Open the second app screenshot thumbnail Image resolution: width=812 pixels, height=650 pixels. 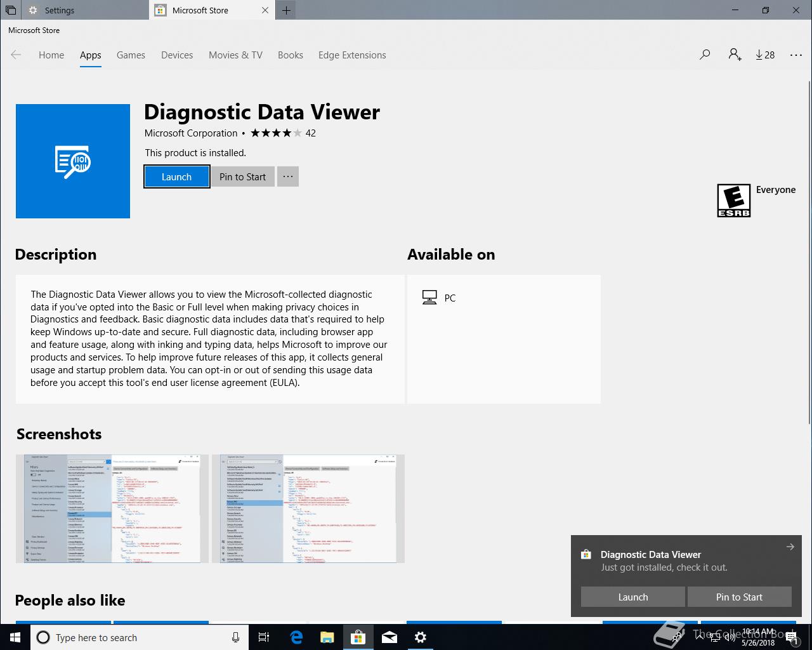click(x=308, y=508)
